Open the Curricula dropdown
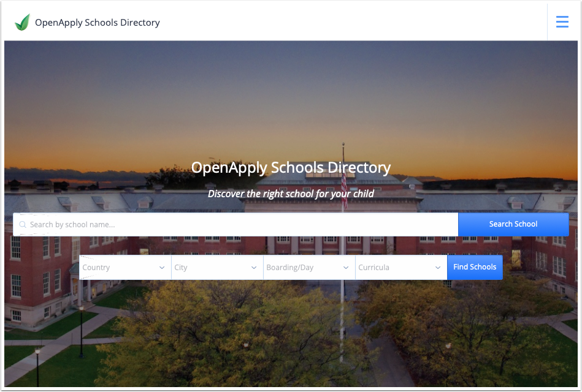The width and height of the screenshot is (582, 392). click(401, 268)
